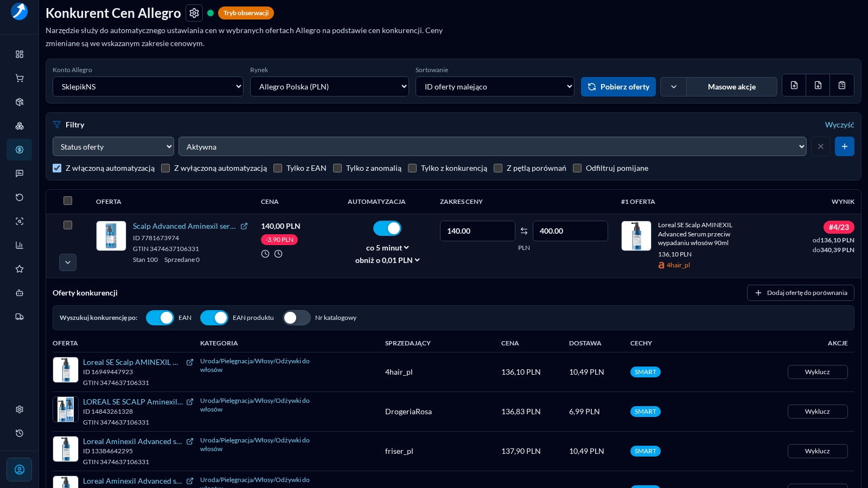The image size is (868, 488).
Task: Open settings gear beside the Konkurent Cen Allegro title
Action: coord(194,13)
